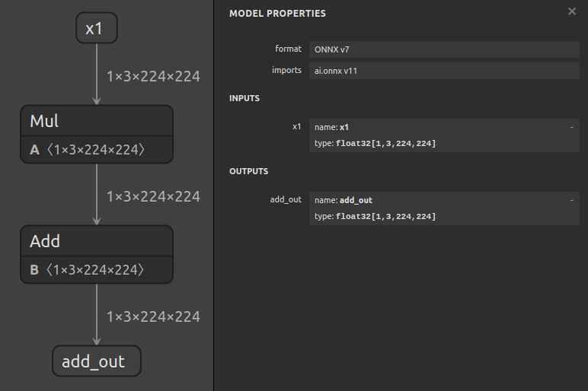Click the format field showing ONNX v7
Image resolution: width=588 pixels, height=391 pixels.
[x=444, y=49]
